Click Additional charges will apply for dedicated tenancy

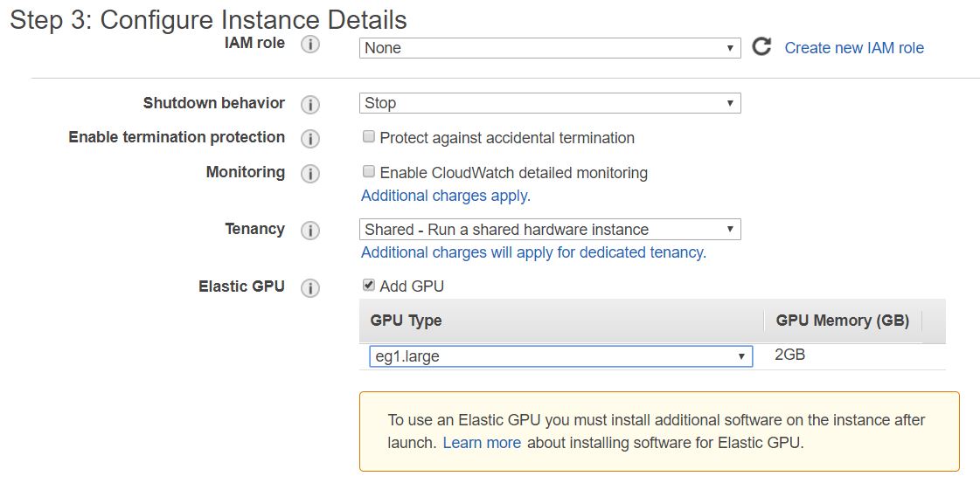[x=534, y=252]
